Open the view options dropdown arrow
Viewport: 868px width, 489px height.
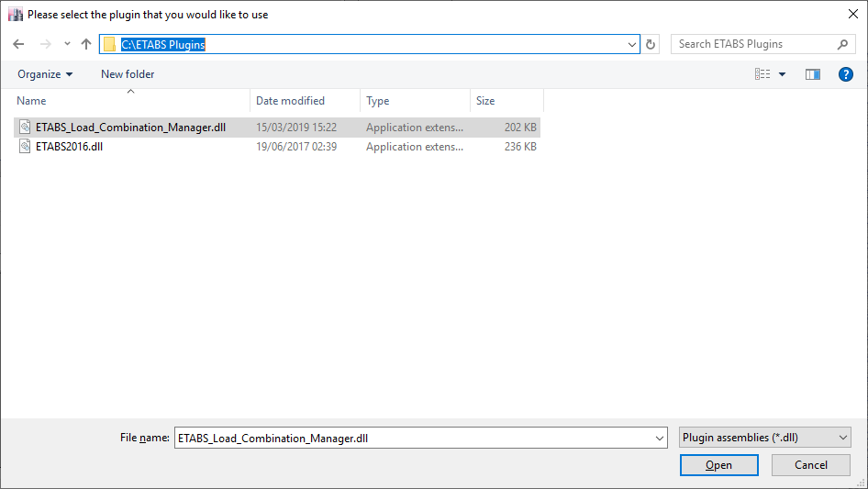click(x=782, y=74)
